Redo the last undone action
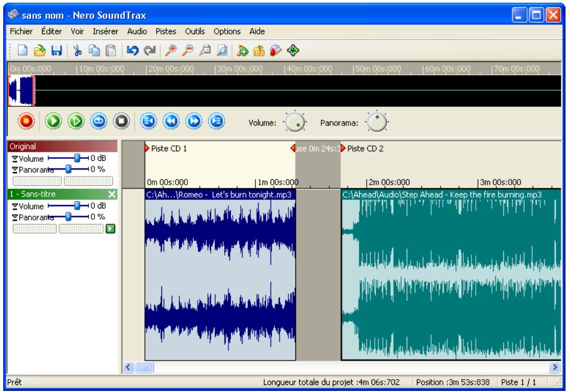Screen dimensions: 566x392 (x=150, y=51)
